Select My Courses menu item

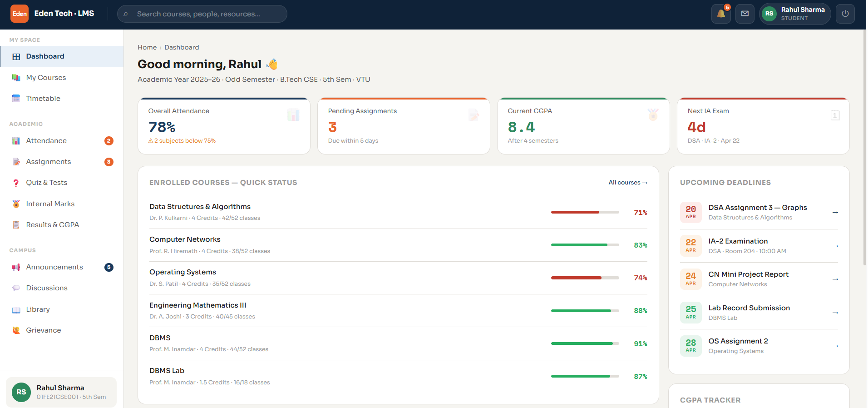(x=62, y=78)
